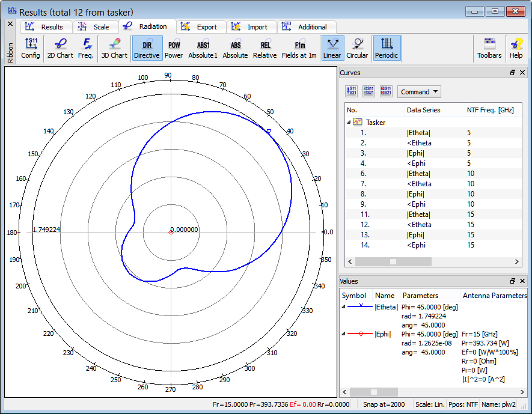
Task: Collapse the Tasker tree node
Action: pyautogui.click(x=349, y=122)
